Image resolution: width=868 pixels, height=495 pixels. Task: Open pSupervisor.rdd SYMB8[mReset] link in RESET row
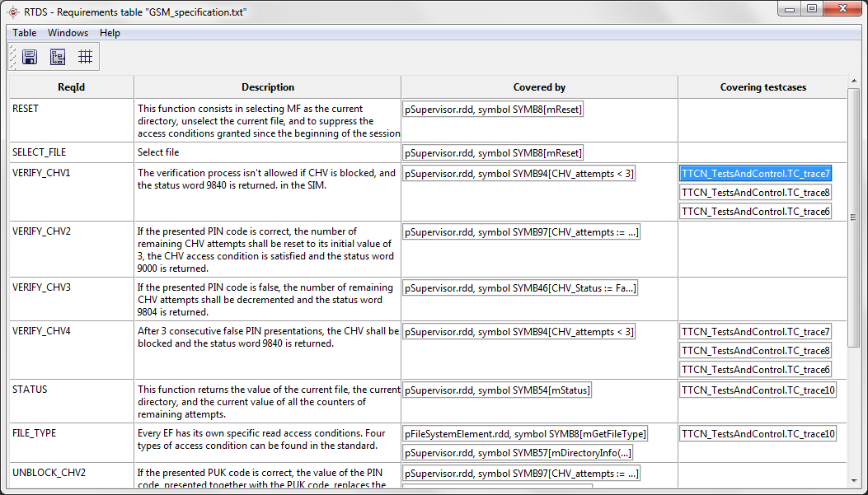click(x=493, y=109)
